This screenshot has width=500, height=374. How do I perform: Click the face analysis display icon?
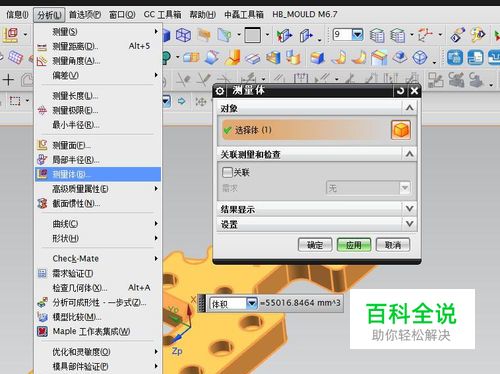tap(224, 35)
